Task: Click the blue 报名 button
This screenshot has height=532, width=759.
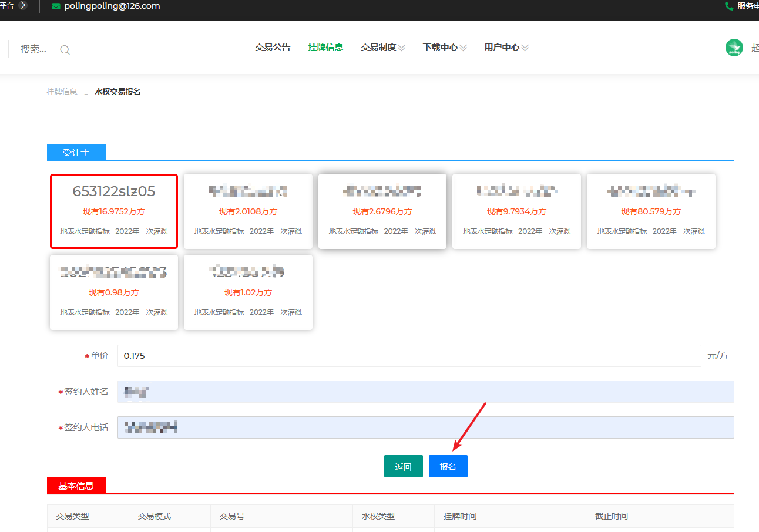Action: click(x=448, y=467)
